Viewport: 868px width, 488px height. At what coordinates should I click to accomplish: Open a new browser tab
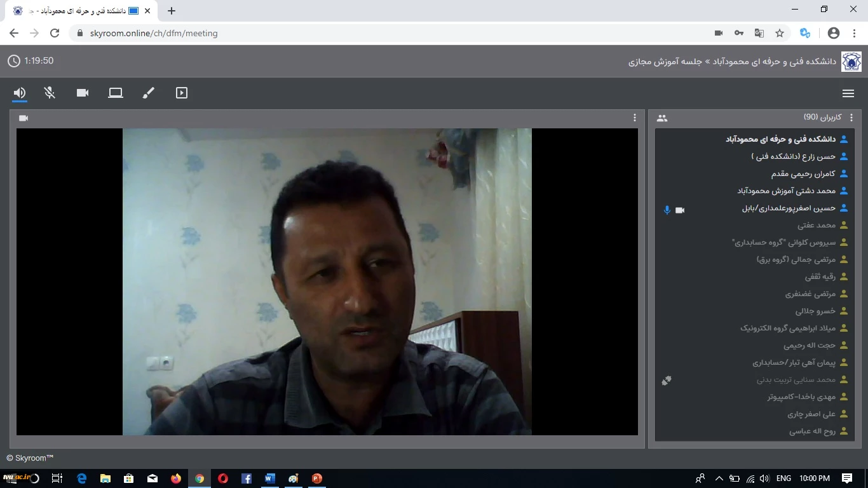(172, 11)
